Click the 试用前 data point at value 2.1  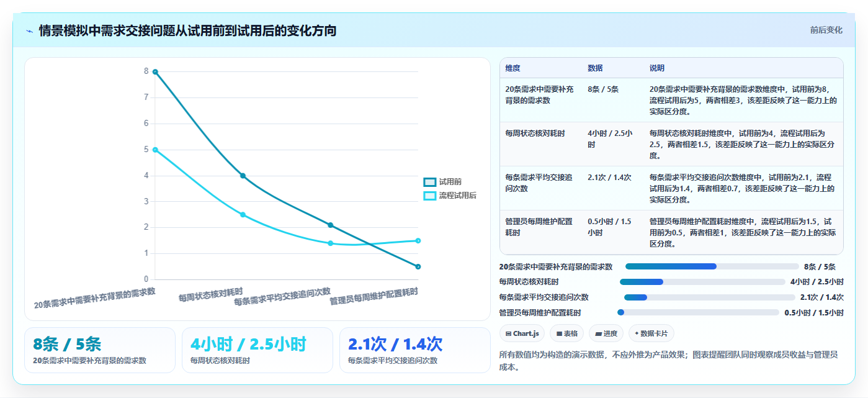pyautogui.click(x=330, y=225)
